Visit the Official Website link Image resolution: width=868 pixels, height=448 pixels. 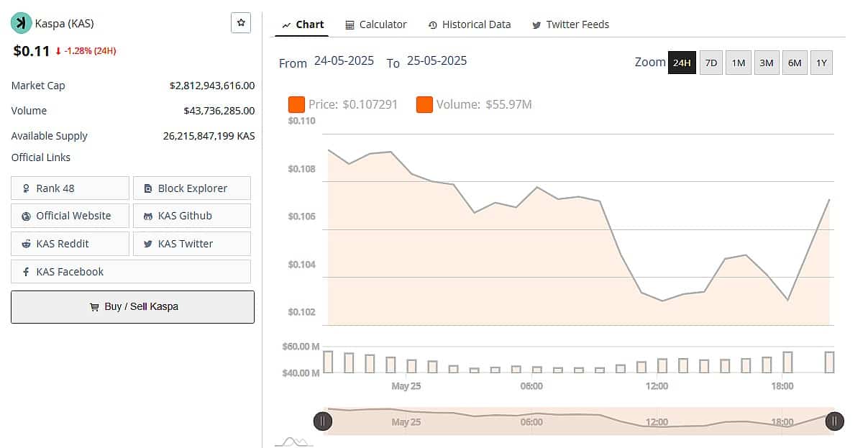pyautogui.click(x=70, y=216)
